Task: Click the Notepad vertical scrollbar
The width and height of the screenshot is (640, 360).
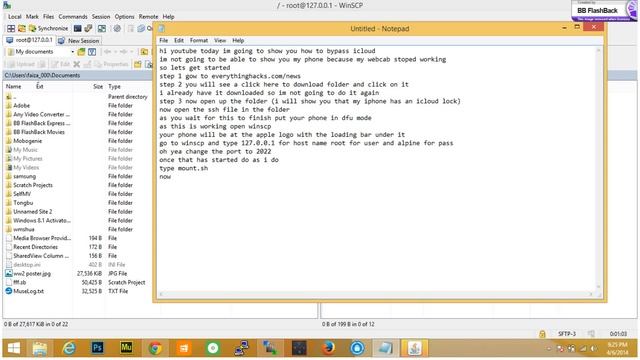Action: tap(599, 169)
